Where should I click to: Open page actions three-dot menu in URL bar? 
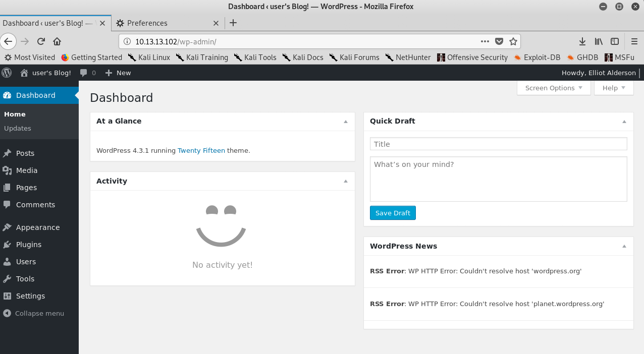tap(485, 41)
